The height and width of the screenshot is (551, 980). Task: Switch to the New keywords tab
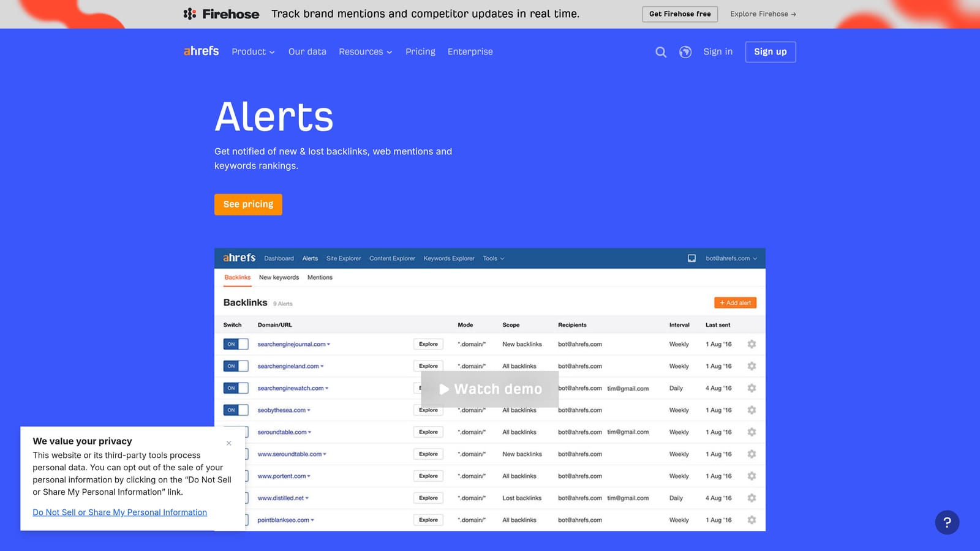pos(279,277)
